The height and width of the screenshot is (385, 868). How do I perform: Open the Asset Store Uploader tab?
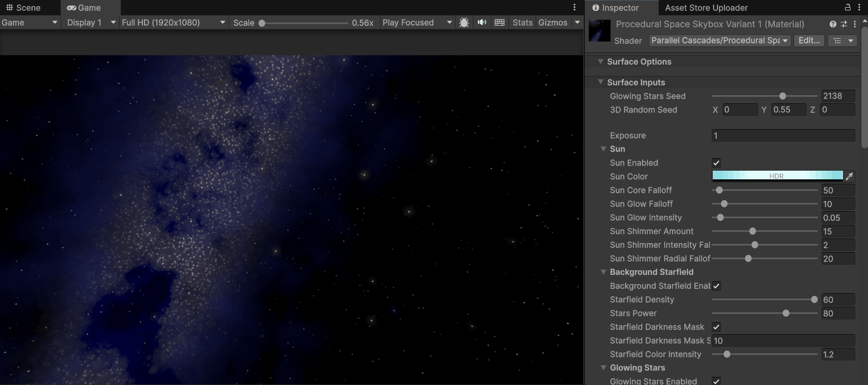tap(706, 8)
